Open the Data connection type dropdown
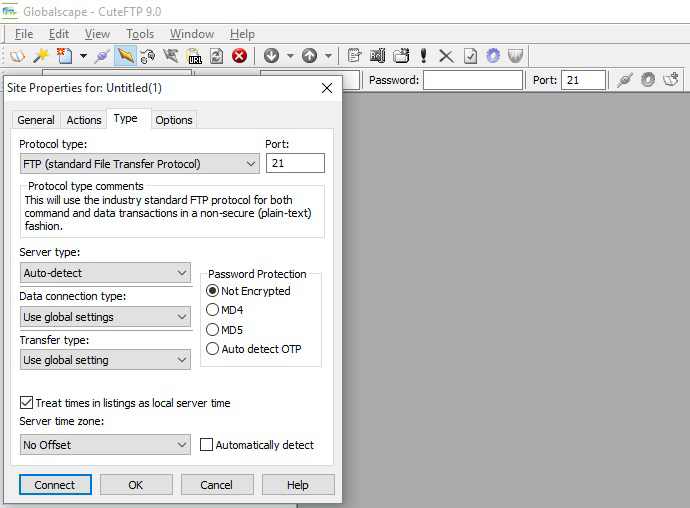Image resolution: width=690 pixels, height=508 pixels. (105, 317)
